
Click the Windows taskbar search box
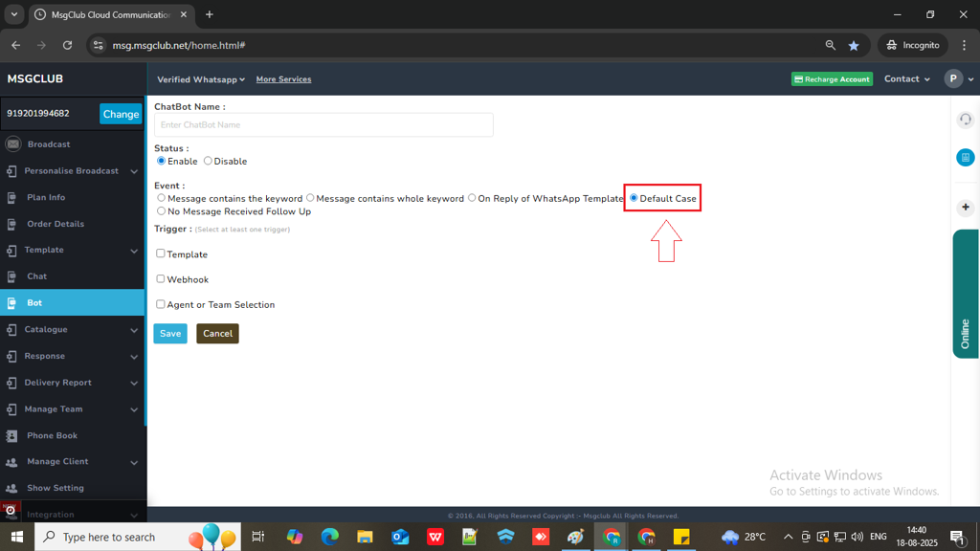[138, 537]
